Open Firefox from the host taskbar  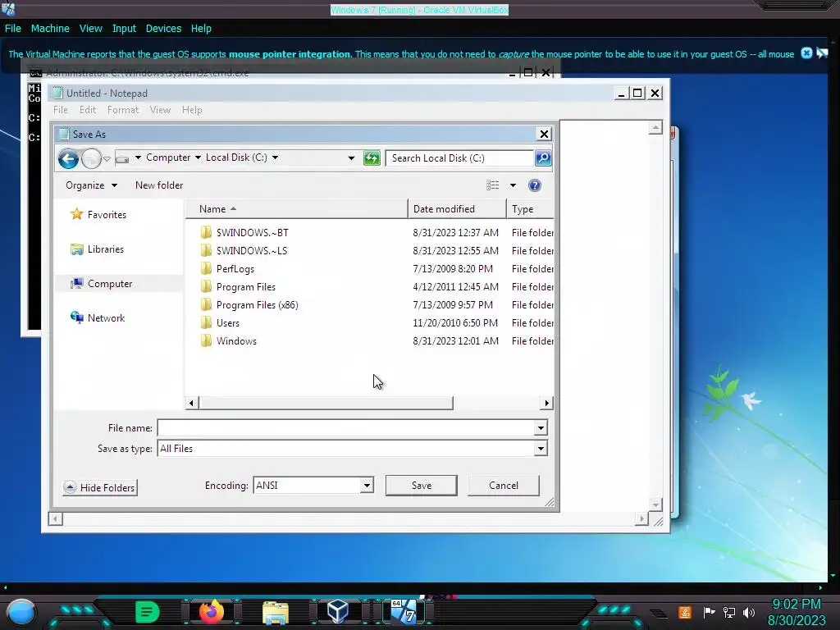click(x=211, y=611)
